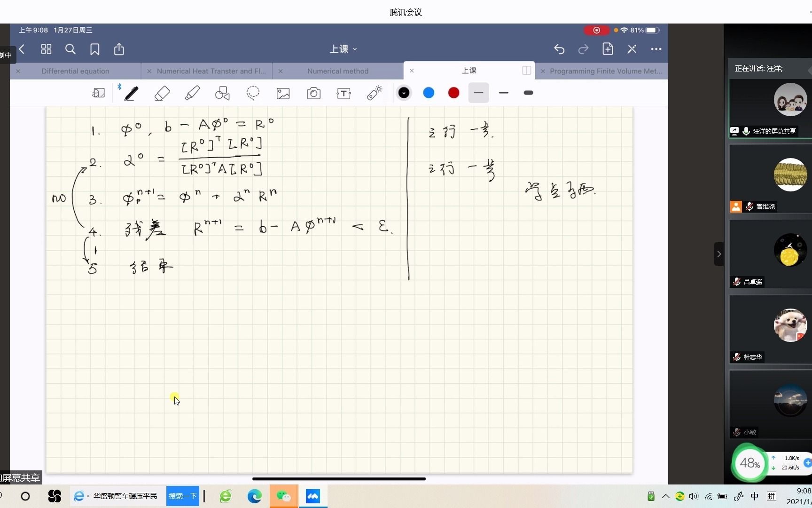Select the medium stroke width
Screen dimensions: 812x508
(x=504, y=93)
